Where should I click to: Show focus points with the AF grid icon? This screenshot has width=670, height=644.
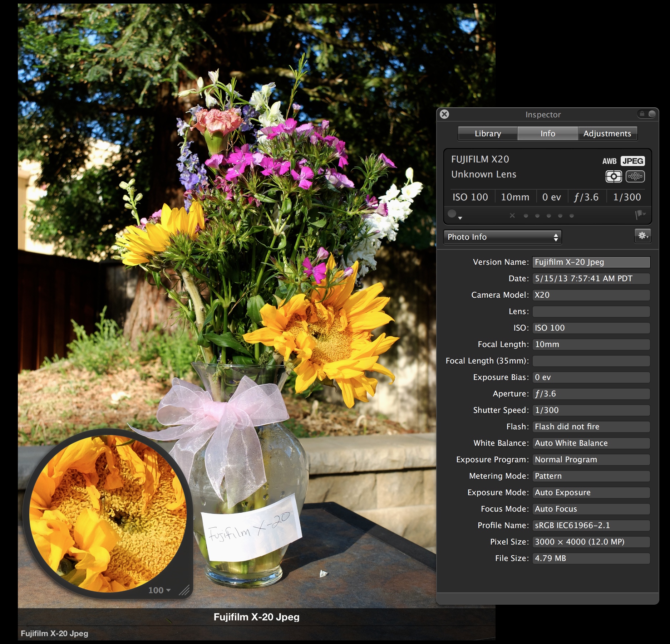coord(635,176)
